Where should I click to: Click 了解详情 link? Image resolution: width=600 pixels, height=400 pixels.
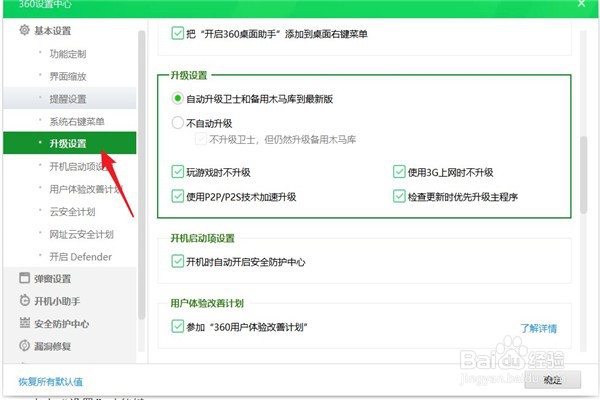[538, 328]
